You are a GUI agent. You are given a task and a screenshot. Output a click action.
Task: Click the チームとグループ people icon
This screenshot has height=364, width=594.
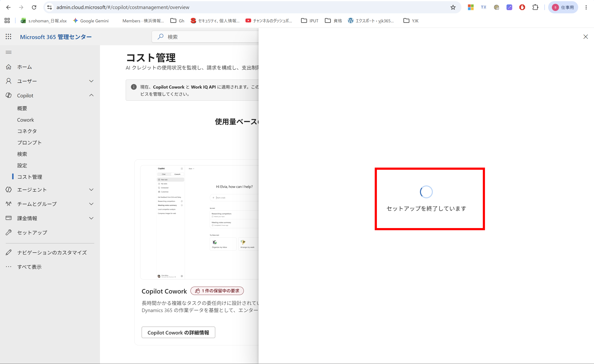tap(9, 204)
